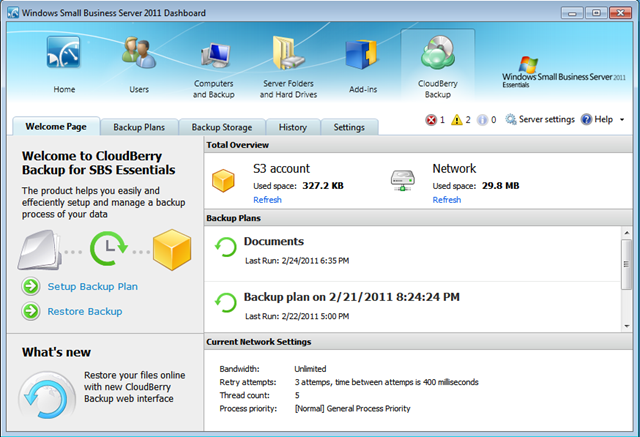Click the Windows Small Business Server logo
The height and width of the screenshot is (437, 640).
pyautogui.click(x=563, y=72)
